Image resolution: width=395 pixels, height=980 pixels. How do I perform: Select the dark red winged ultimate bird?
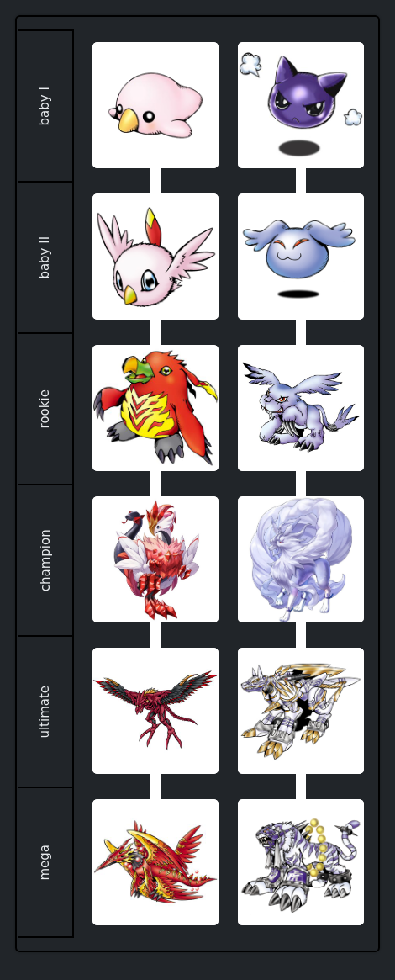[155, 711]
